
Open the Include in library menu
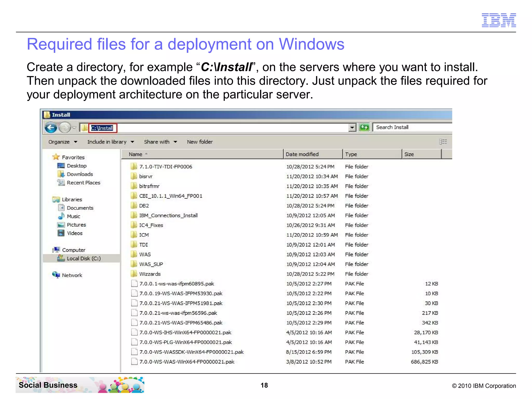pyautogui.click(x=110, y=142)
